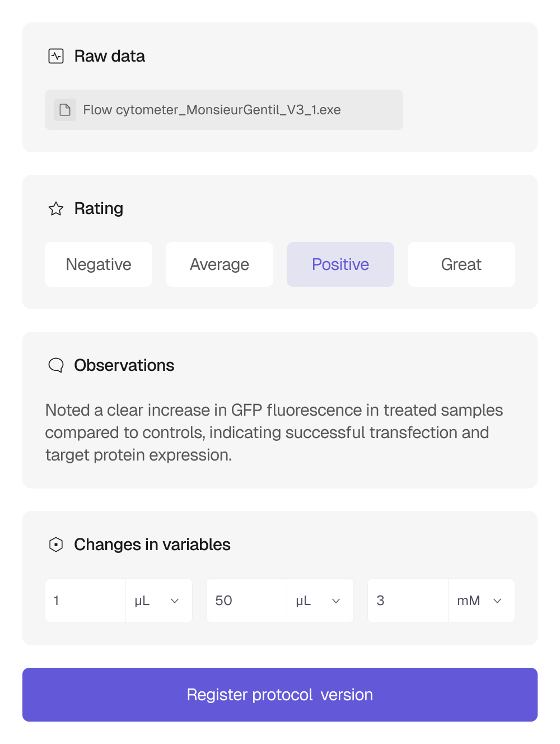Viewport: 560px width, 744px height.
Task: Click the input field containing 1
Action: [86, 601]
